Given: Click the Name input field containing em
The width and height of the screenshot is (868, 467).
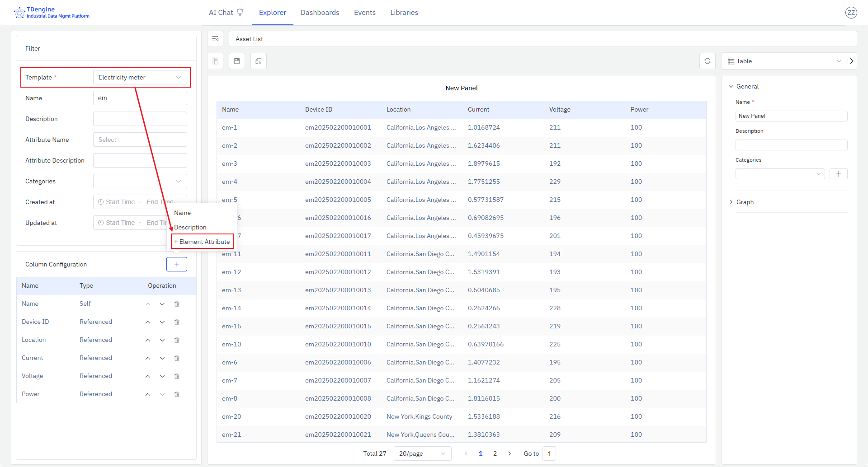Looking at the screenshot, I should (140, 98).
